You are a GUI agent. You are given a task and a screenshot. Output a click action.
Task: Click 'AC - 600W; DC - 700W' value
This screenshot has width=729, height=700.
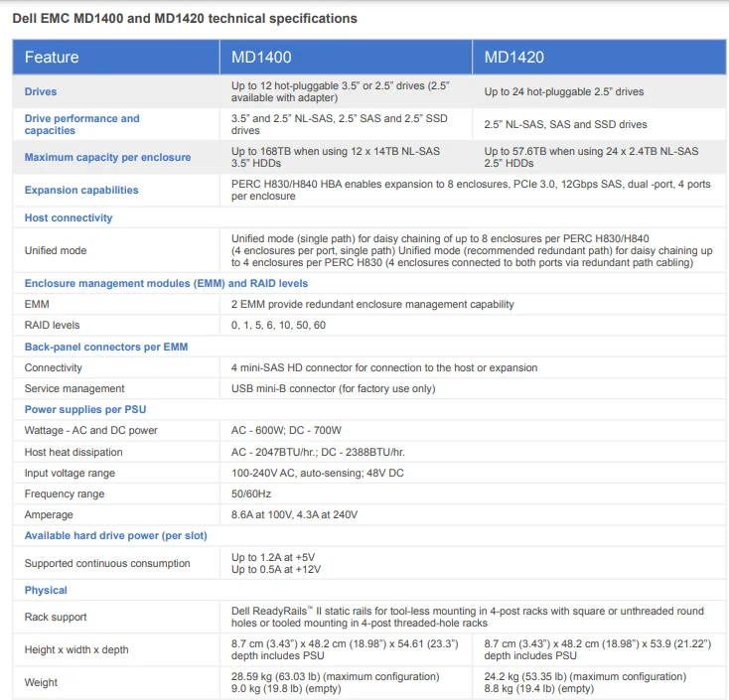click(286, 430)
